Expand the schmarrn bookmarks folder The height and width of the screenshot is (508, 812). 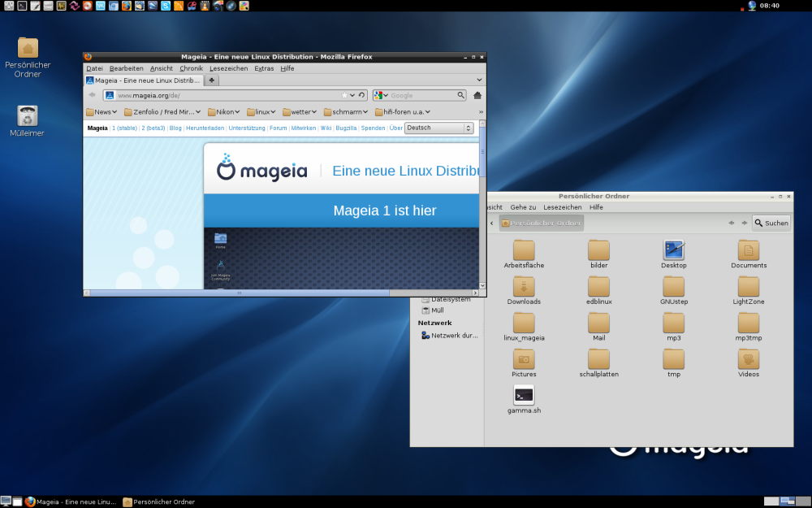346,112
